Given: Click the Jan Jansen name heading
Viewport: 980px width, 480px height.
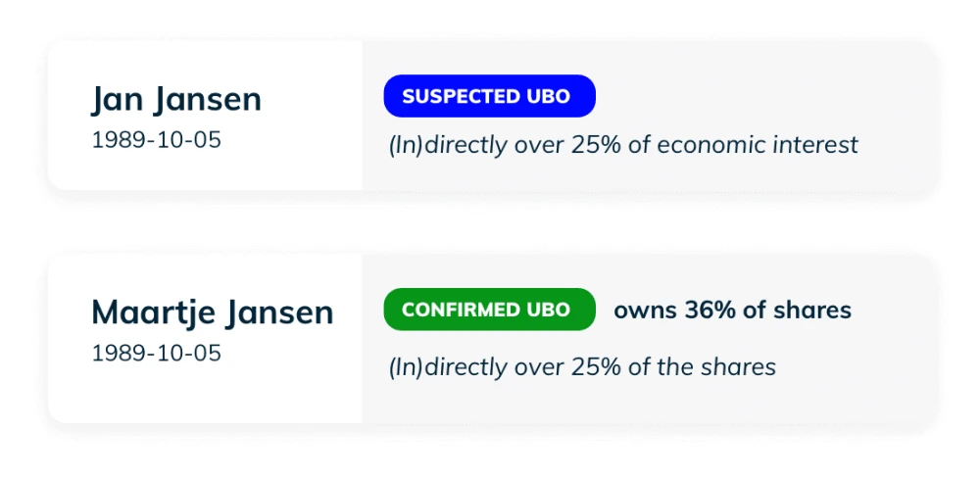Looking at the screenshot, I should click(176, 100).
